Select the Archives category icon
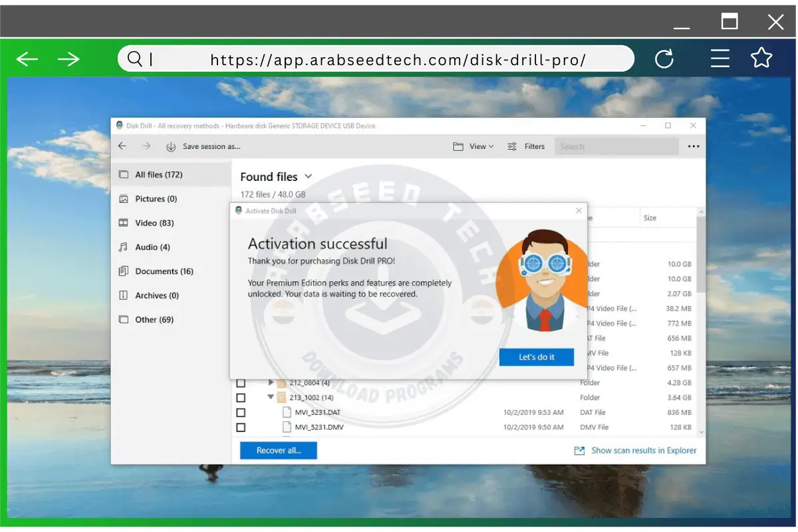Viewport: 798px width, 532px height. (x=123, y=295)
